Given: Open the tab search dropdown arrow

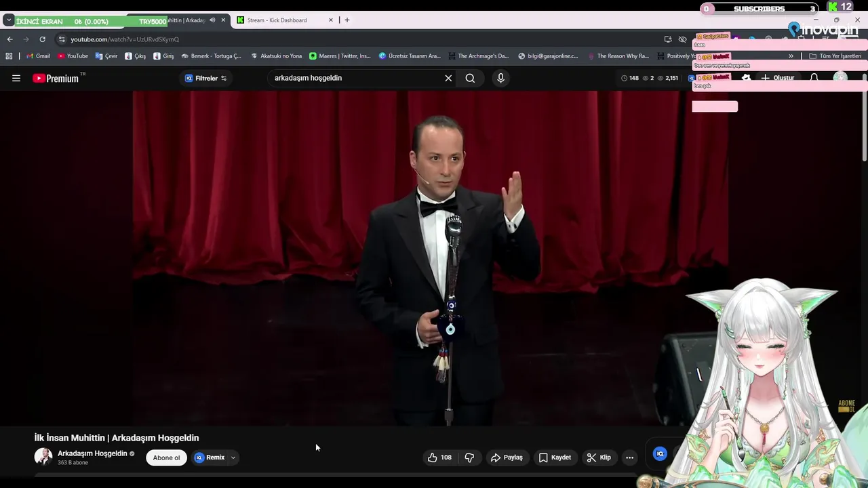Looking at the screenshot, I should tap(8, 20).
